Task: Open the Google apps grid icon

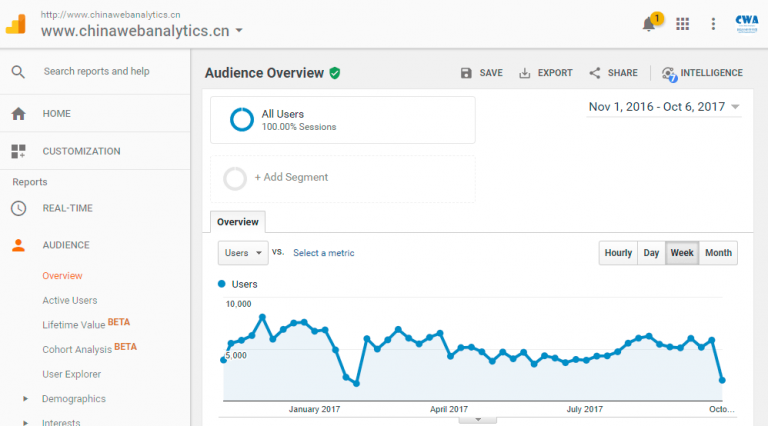Action: point(683,24)
